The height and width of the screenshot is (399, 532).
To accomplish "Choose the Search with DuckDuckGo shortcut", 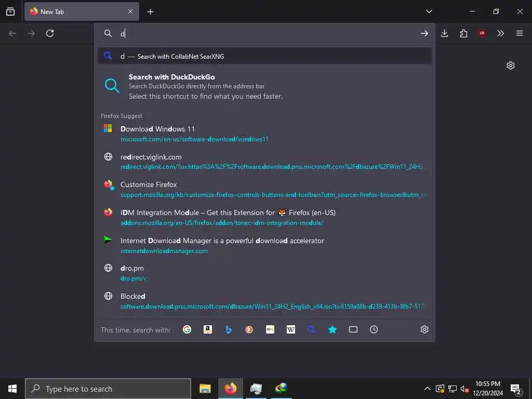I will (264, 86).
